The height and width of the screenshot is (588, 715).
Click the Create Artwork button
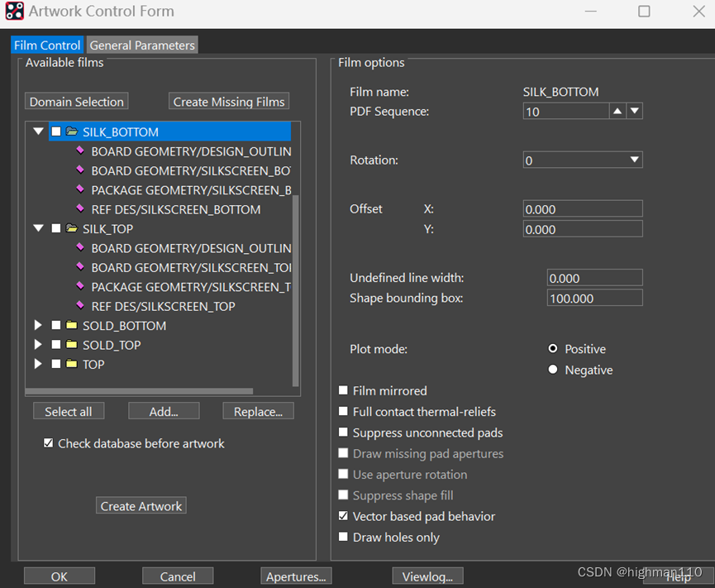coord(141,506)
